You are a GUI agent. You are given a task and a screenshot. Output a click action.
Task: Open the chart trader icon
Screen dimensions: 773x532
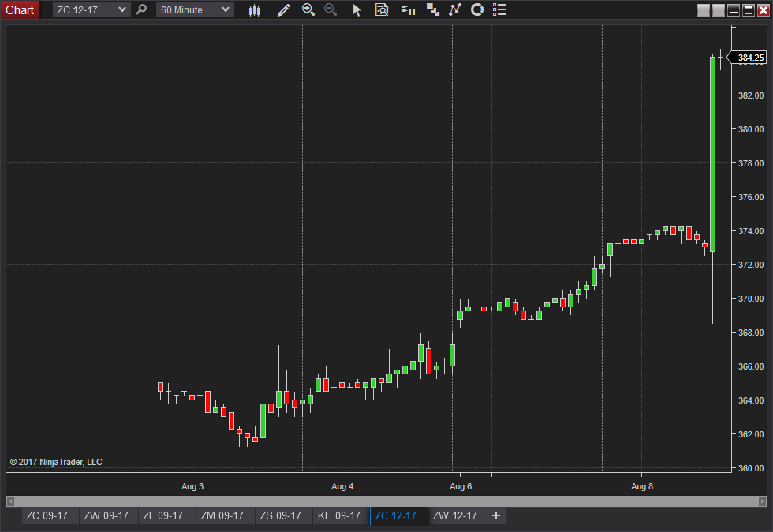point(409,9)
